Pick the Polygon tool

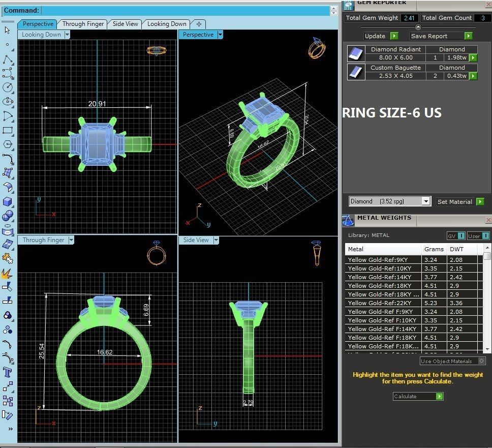[x=8, y=144]
